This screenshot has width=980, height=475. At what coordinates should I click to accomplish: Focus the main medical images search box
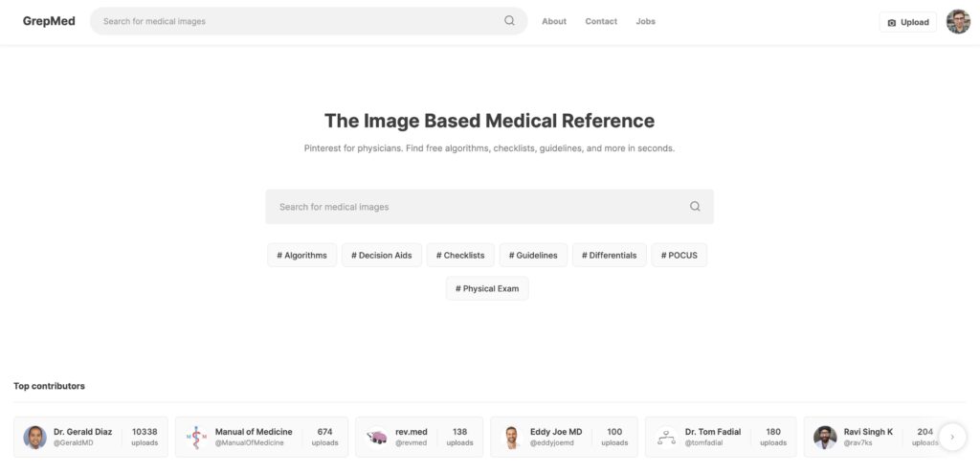[489, 207]
